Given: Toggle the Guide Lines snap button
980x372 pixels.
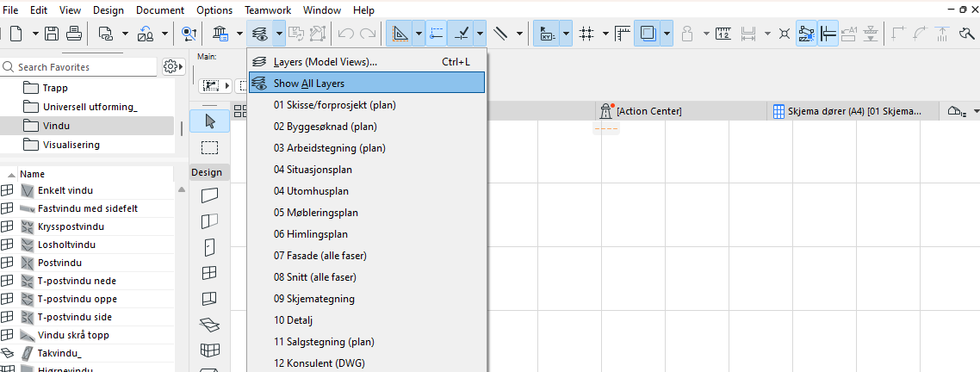Looking at the screenshot, I should coord(436,34).
